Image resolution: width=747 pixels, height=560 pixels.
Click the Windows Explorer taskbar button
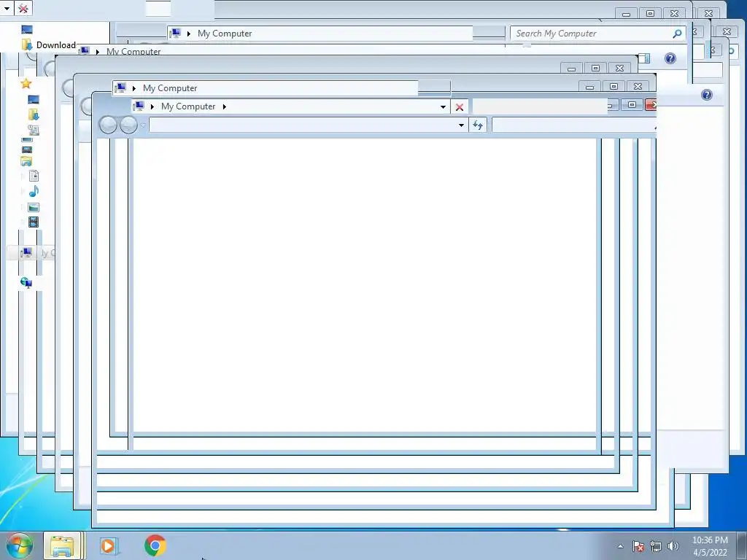(62, 545)
